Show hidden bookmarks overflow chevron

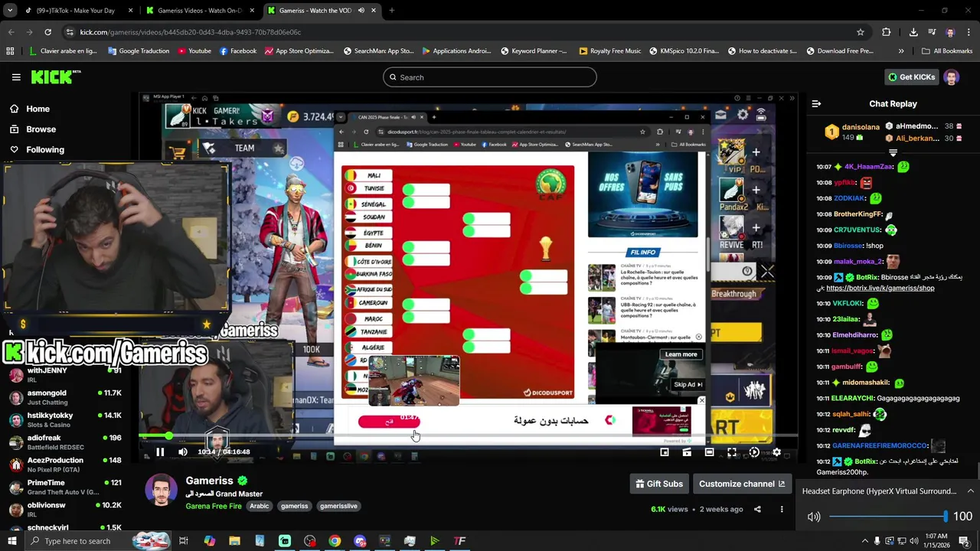(901, 51)
